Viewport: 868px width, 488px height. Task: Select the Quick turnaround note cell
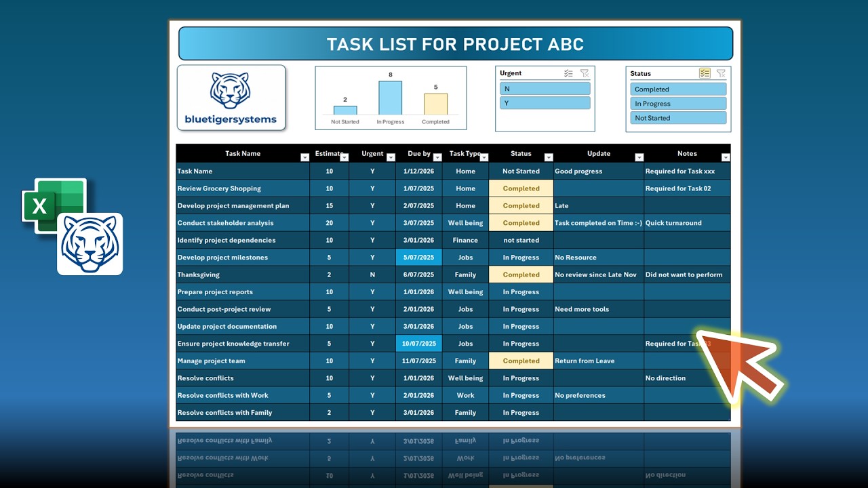click(x=688, y=223)
